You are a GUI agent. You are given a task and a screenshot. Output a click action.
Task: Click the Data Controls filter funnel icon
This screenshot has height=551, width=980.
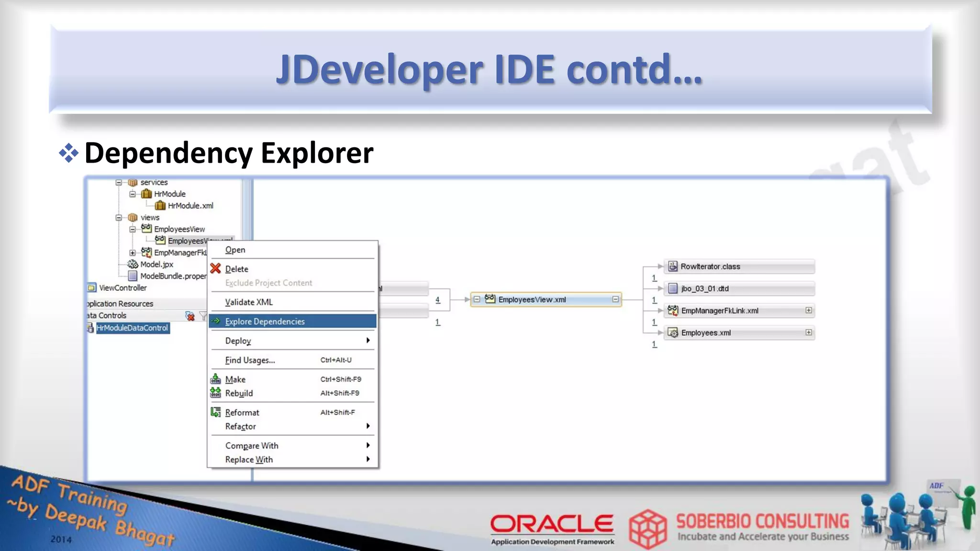click(203, 316)
